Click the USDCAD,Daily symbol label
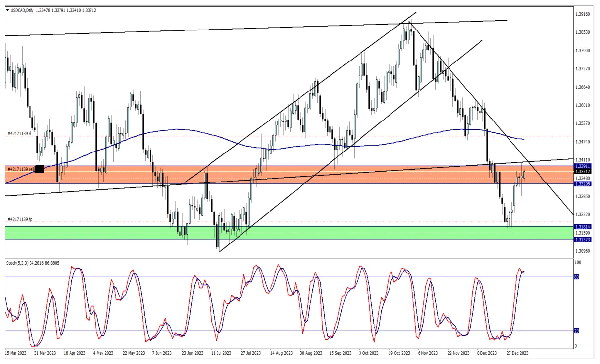Screen dimensions: 600x364 pyautogui.click(x=22, y=9)
